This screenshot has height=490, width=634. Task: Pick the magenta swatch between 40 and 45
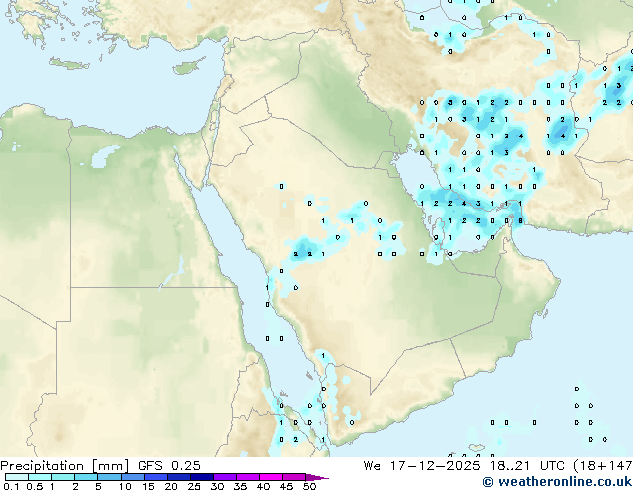[271, 477]
